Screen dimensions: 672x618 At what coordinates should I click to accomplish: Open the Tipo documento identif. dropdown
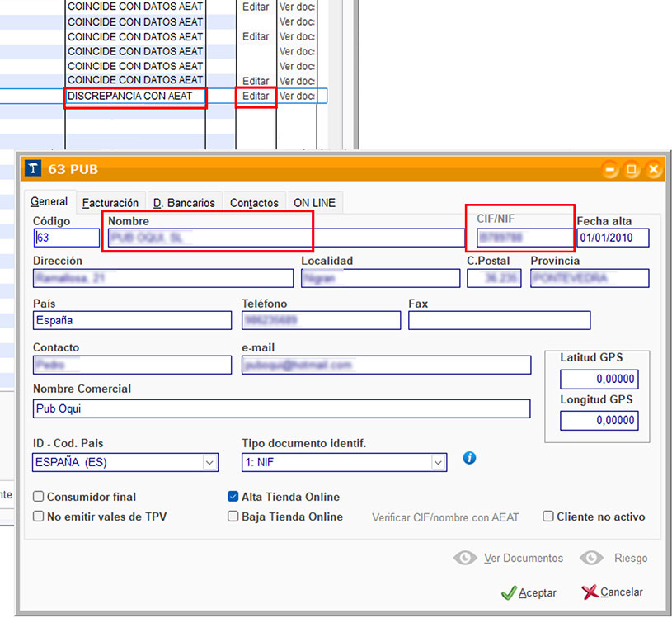tap(437, 463)
